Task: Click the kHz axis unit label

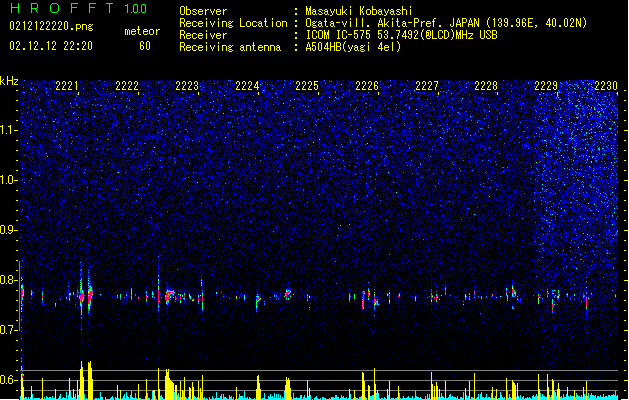Action: [9, 81]
